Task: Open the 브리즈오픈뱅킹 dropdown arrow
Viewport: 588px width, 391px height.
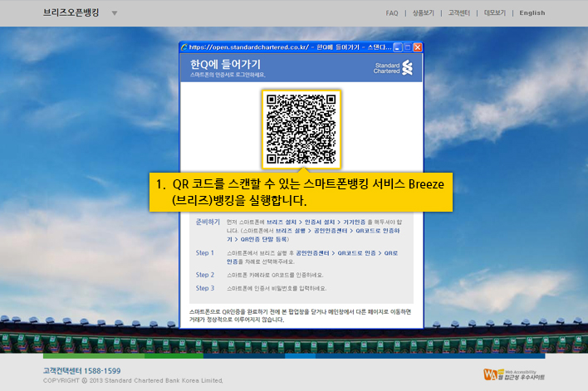Action: pos(115,13)
